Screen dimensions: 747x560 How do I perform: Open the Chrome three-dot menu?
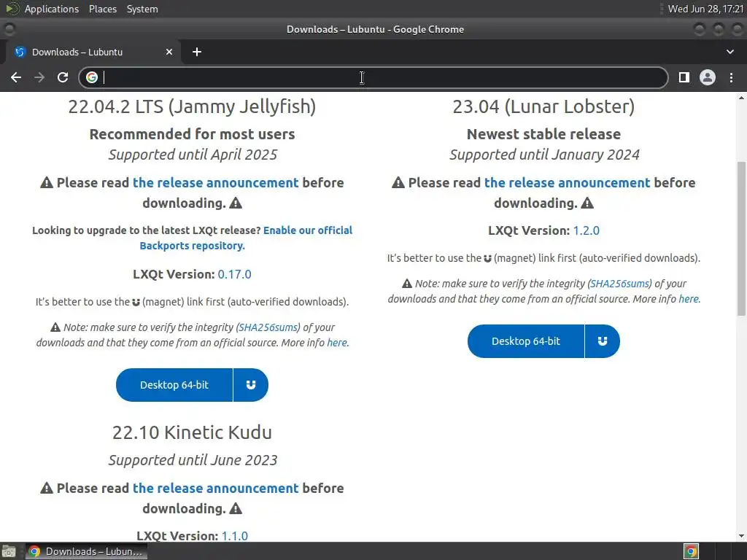click(x=731, y=77)
